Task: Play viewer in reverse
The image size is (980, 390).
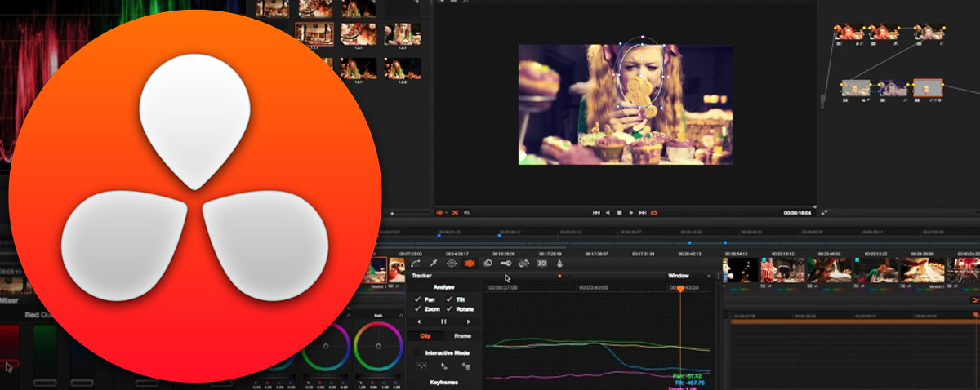Action: (x=608, y=212)
